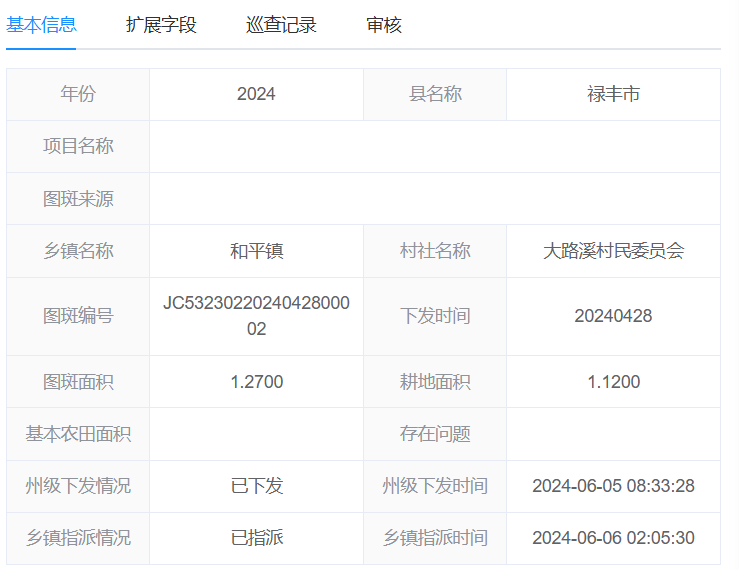Click the 图斑来源 label cell
This screenshot has width=739, height=570.
[x=78, y=198]
